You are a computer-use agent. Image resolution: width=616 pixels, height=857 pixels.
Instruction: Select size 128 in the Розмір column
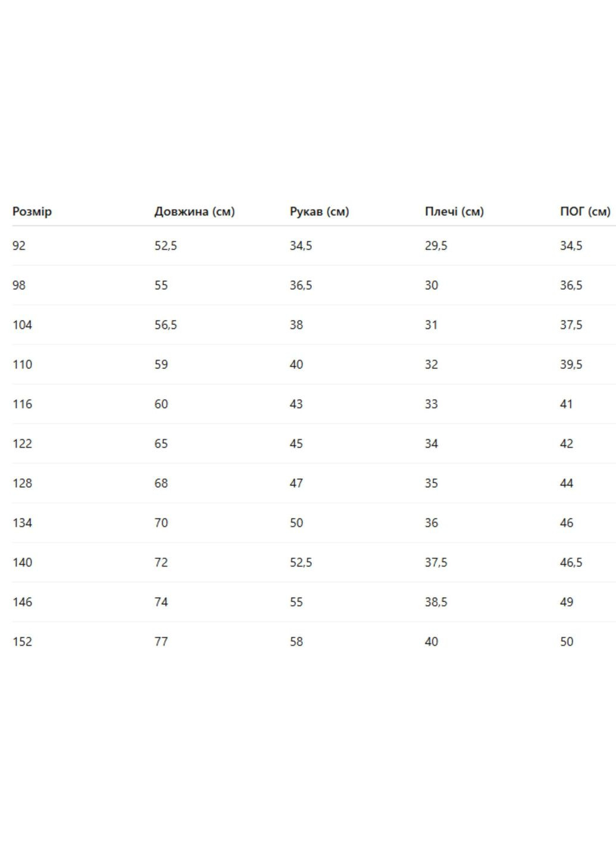coord(23,483)
